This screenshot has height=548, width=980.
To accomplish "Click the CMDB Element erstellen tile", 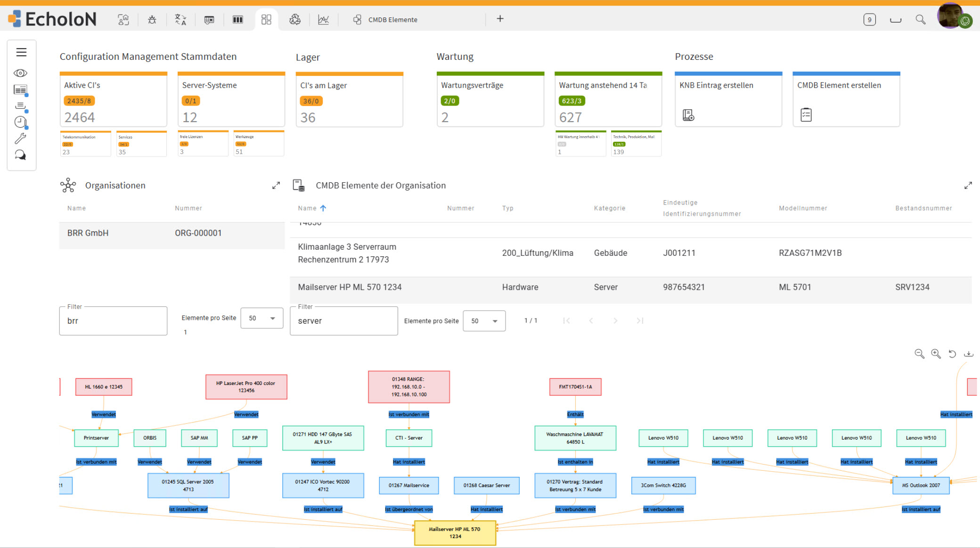I will click(x=846, y=99).
